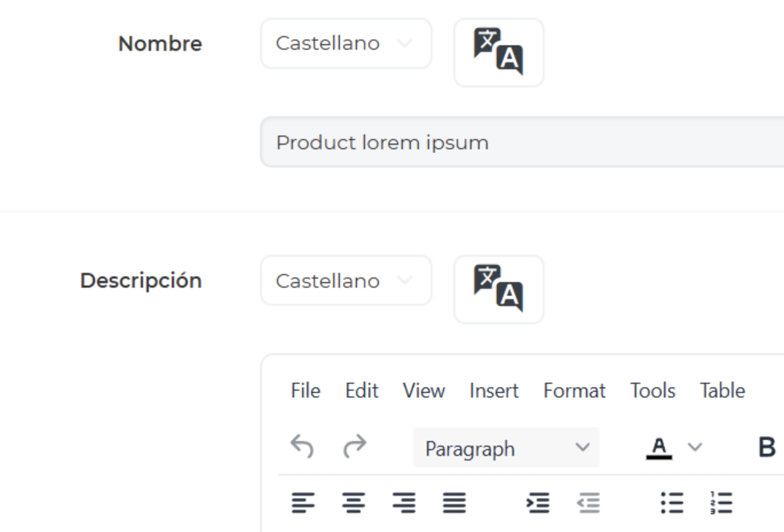Open the Format menu
The image size is (784, 532).
pos(575,391)
